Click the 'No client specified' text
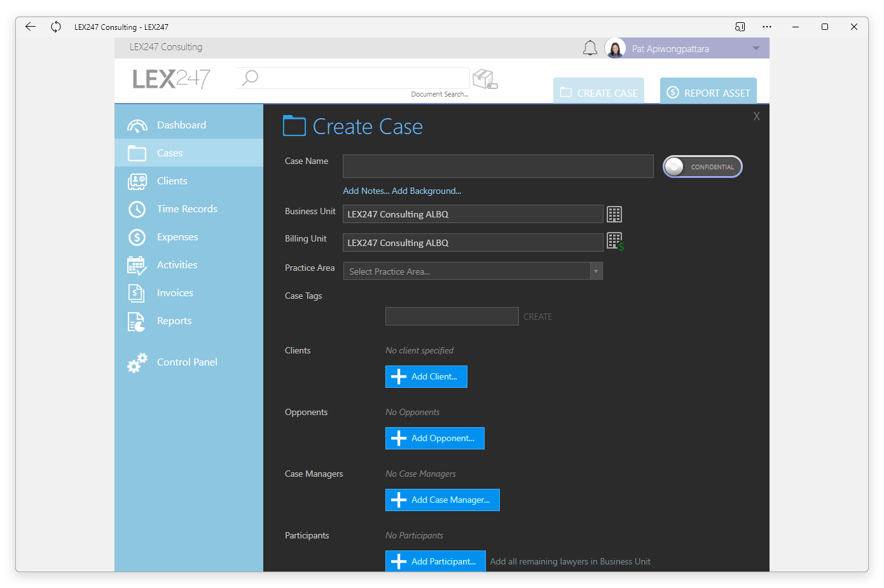Viewport: 884px width, 588px height. click(419, 350)
